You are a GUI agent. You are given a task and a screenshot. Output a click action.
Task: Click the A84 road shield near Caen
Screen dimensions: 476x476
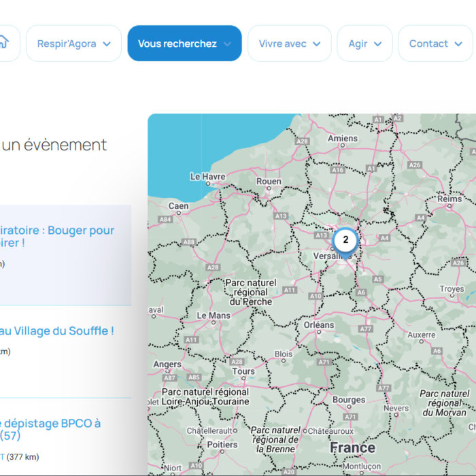point(165,220)
